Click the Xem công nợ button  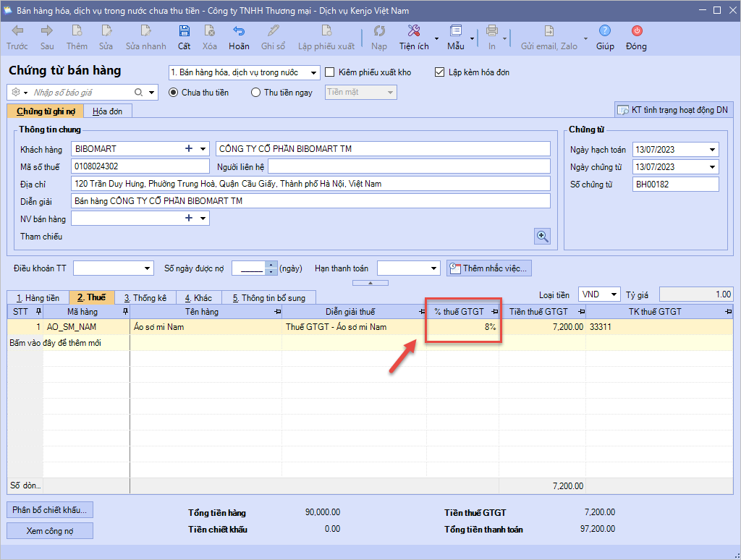click(x=50, y=530)
